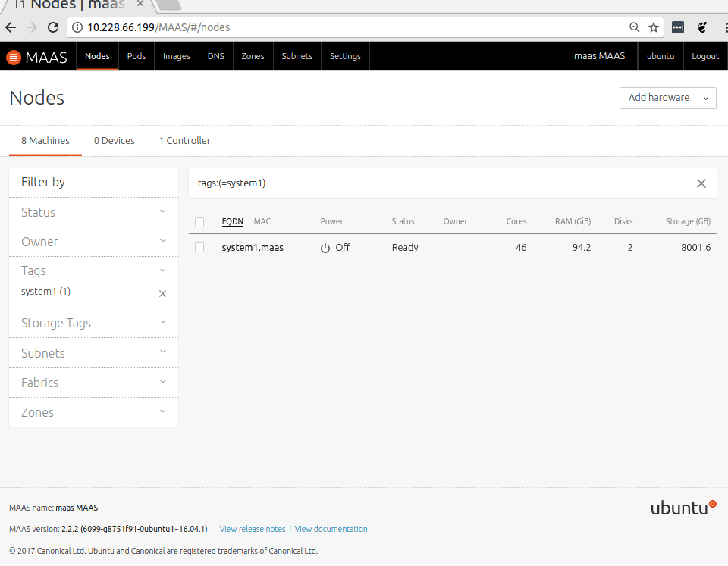Expand the Subnets filter section

[93, 353]
